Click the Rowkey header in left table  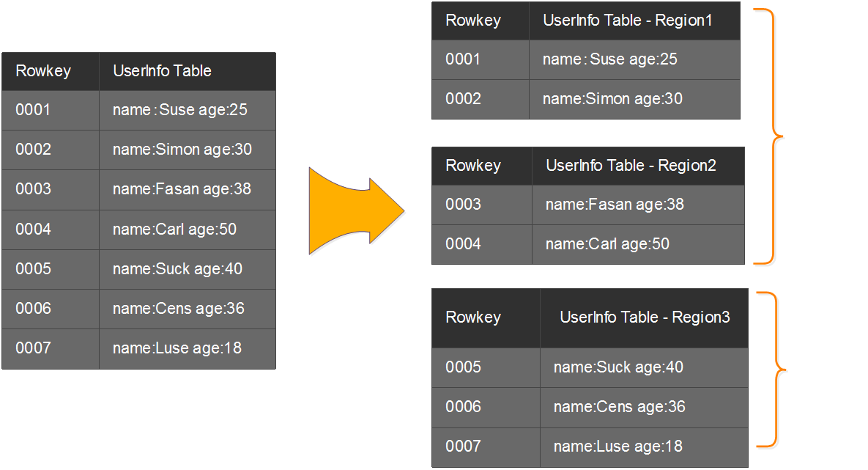pos(43,71)
